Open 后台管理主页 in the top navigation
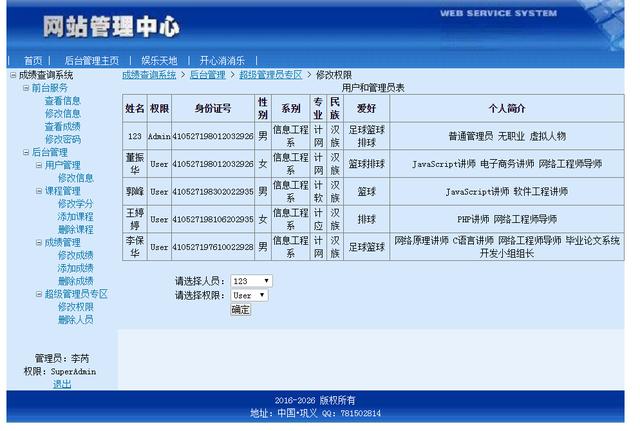Viewport: 640px width, 431px height. click(92, 60)
